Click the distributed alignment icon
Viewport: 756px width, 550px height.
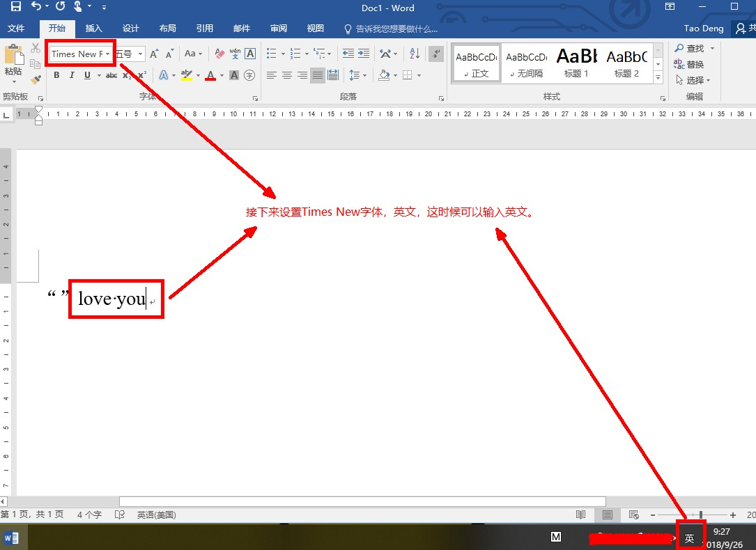tap(332, 75)
